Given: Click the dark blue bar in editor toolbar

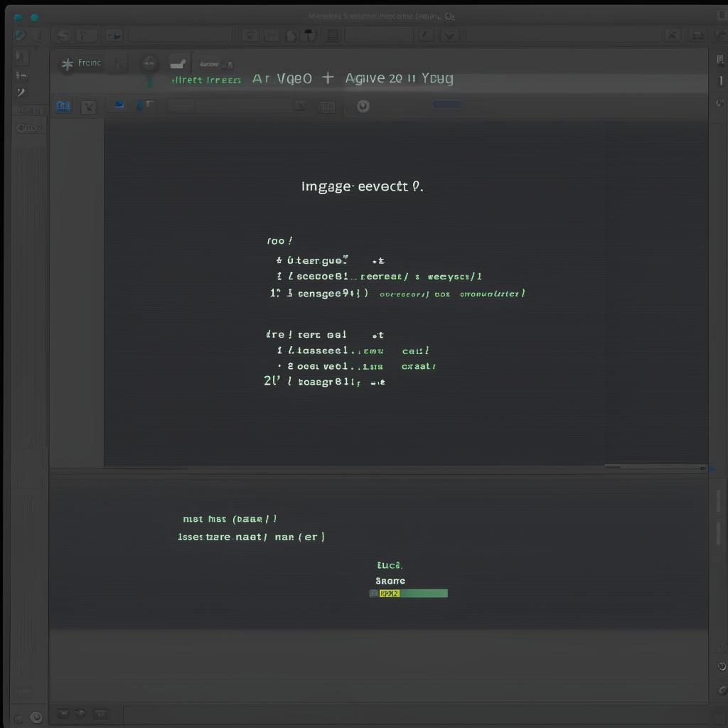Looking at the screenshot, I should tap(447, 104).
